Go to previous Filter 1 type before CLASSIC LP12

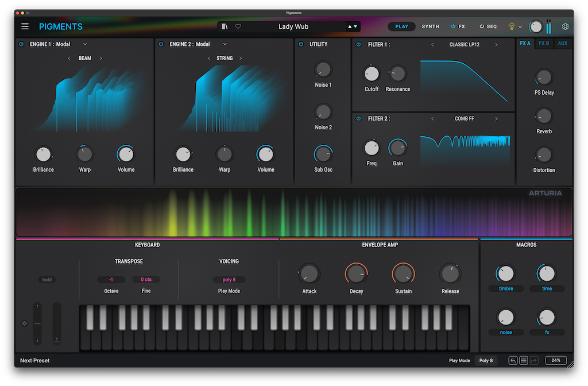[432, 45]
